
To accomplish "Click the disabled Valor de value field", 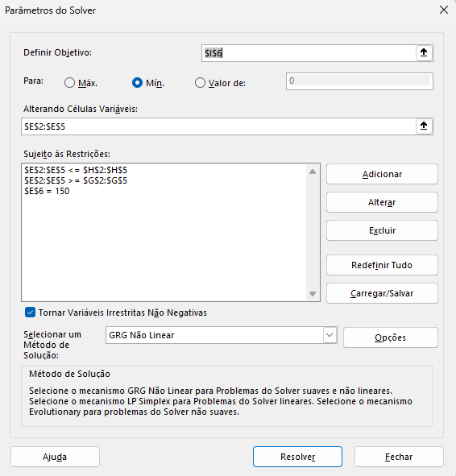I will click(x=359, y=81).
